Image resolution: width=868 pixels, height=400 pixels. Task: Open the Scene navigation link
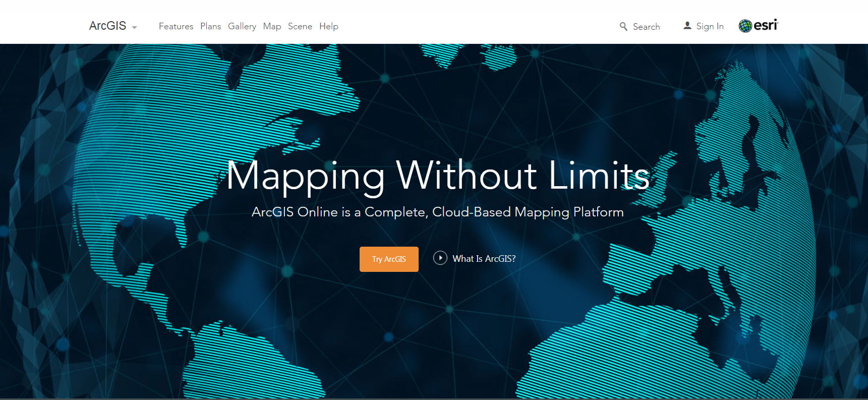pyautogui.click(x=300, y=26)
